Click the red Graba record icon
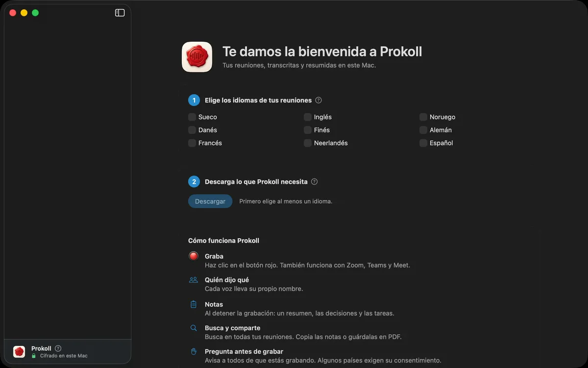This screenshot has width=588, height=368. coord(194,256)
